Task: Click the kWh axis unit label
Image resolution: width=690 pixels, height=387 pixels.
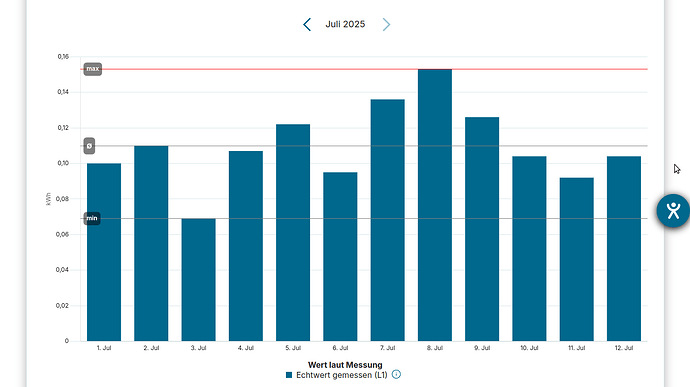Action: [x=48, y=199]
